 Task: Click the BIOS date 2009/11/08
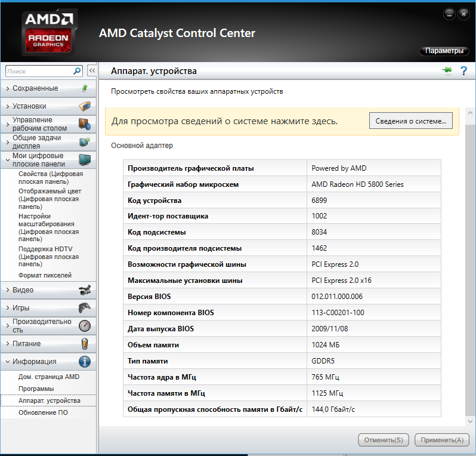click(x=330, y=329)
